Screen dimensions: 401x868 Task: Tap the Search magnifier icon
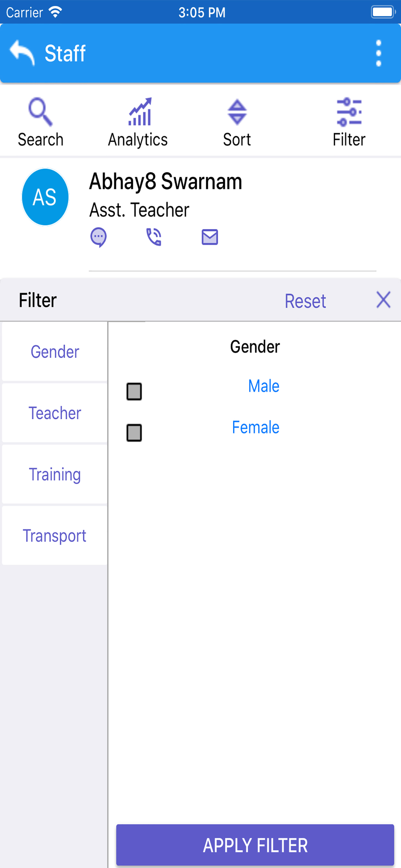(40, 112)
